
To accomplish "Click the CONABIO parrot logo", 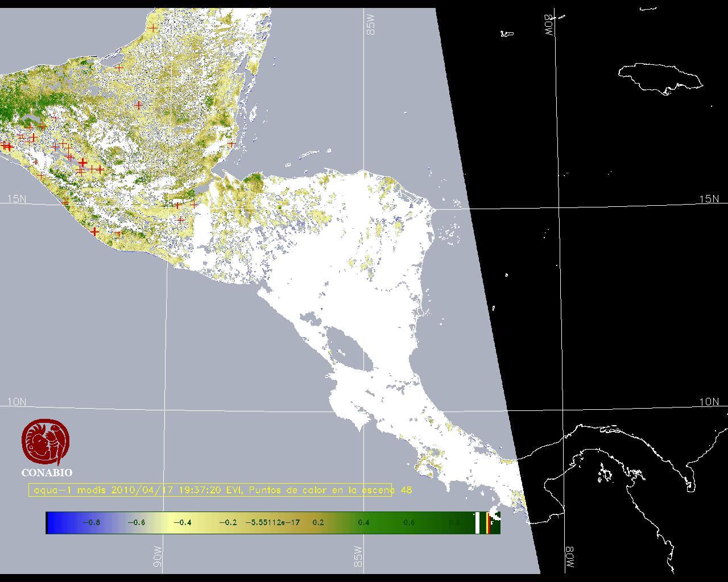I will pyautogui.click(x=46, y=443).
